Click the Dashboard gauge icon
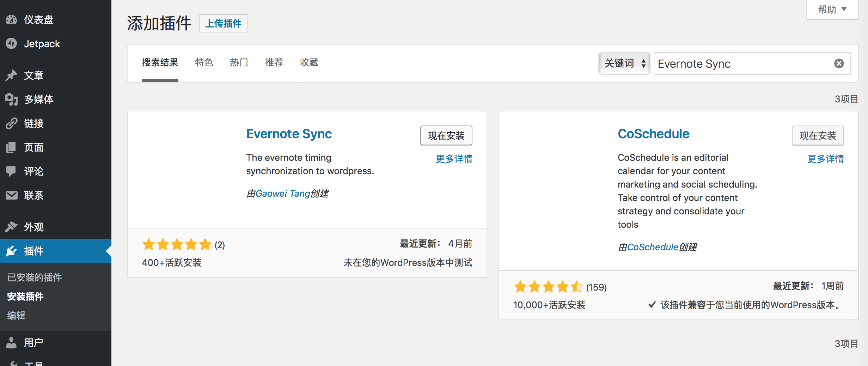 tap(11, 20)
